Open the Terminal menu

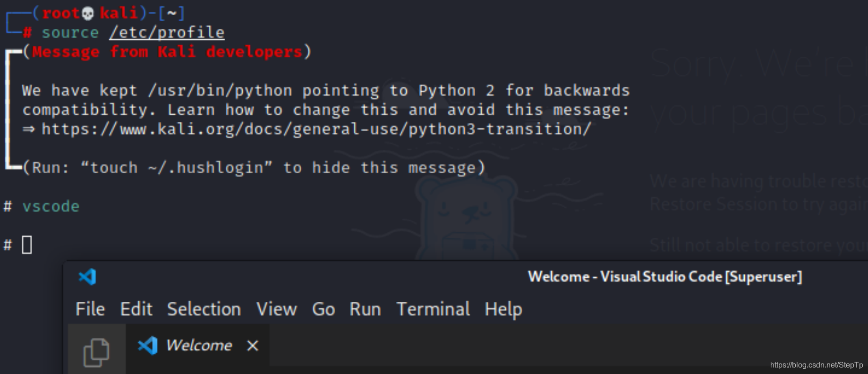(x=433, y=309)
